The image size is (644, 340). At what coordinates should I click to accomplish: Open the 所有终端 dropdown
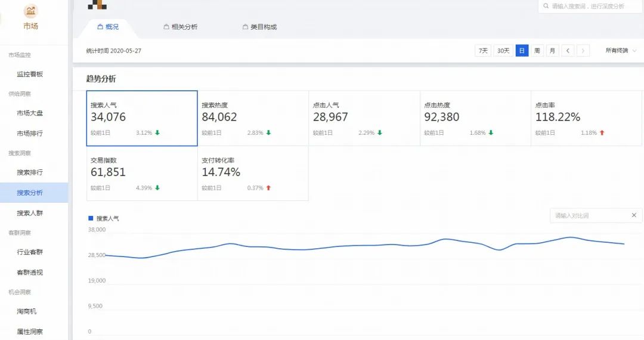(621, 51)
